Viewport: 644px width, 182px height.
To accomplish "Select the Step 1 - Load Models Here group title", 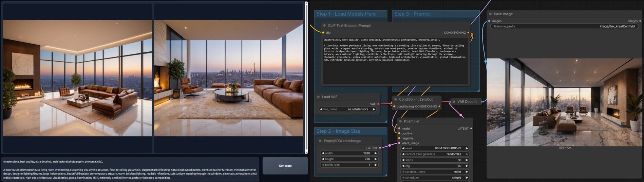I will (x=346, y=14).
